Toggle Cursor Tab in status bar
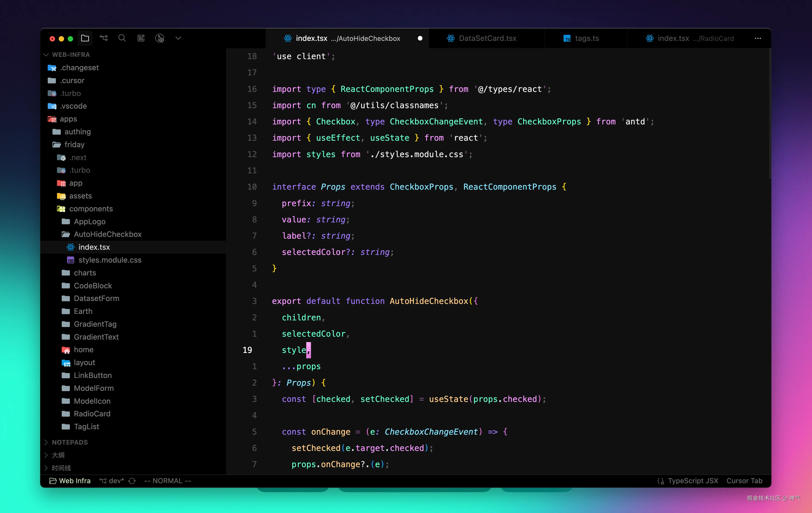This screenshot has height=513, width=812. (744, 481)
